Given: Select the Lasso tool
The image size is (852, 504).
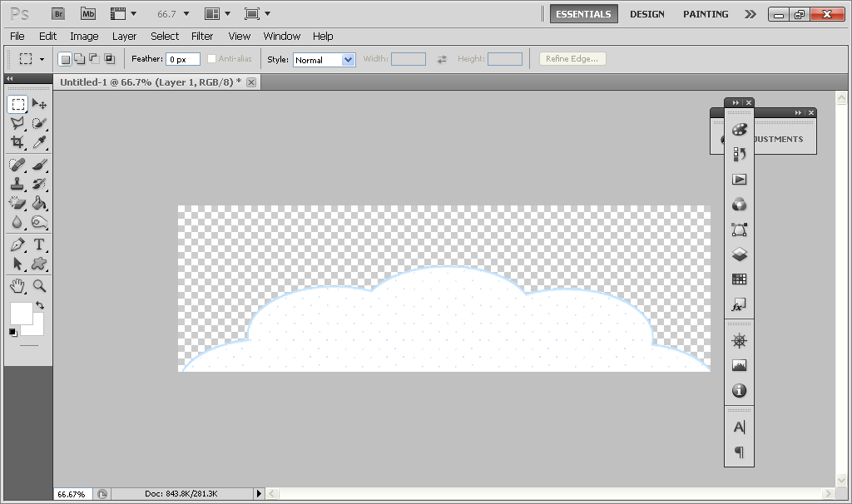Looking at the screenshot, I should (x=18, y=125).
